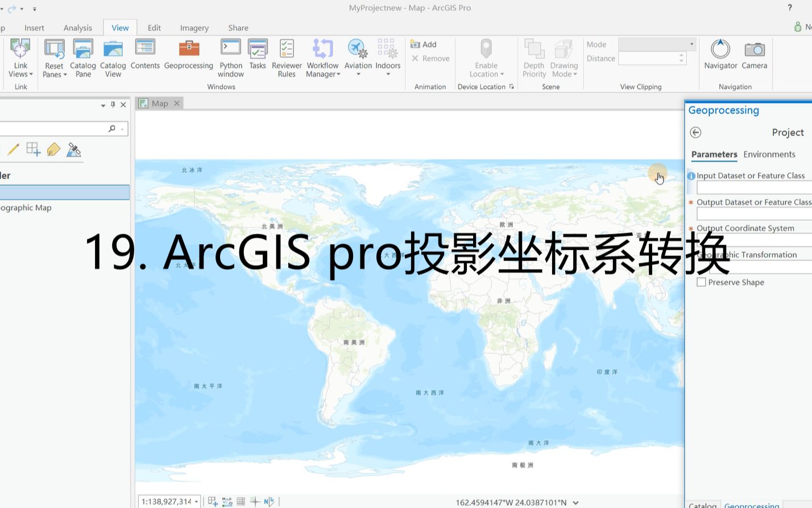
Task: Expand the Reset Panes dropdown arrow
Action: [65, 75]
